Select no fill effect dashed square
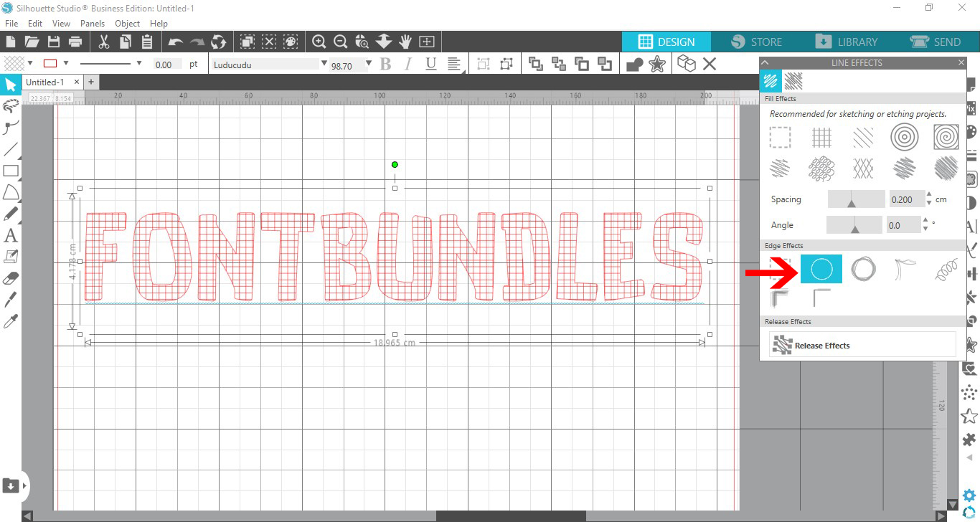The width and height of the screenshot is (980, 522). tap(780, 136)
